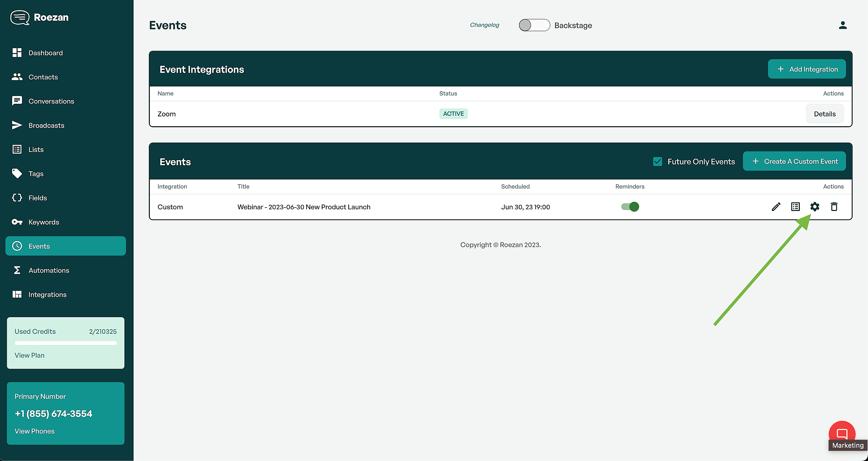This screenshot has height=461, width=868.
Task: Open the list icon in event actions
Action: [x=795, y=207]
